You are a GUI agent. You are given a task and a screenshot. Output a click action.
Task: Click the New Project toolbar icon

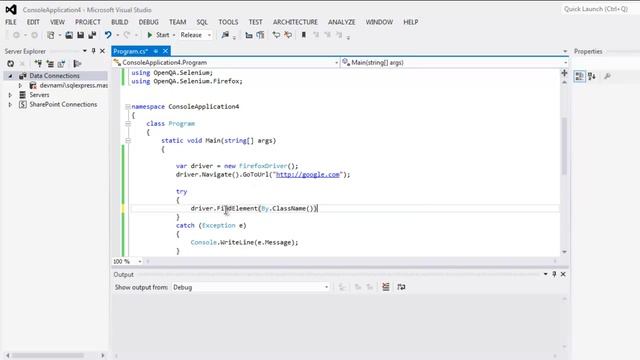pyautogui.click(x=51, y=35)
